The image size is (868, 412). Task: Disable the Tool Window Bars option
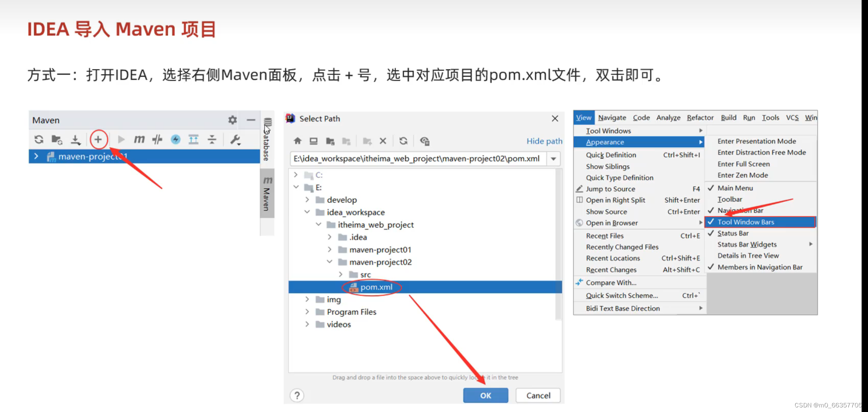[x=745, y=222]
